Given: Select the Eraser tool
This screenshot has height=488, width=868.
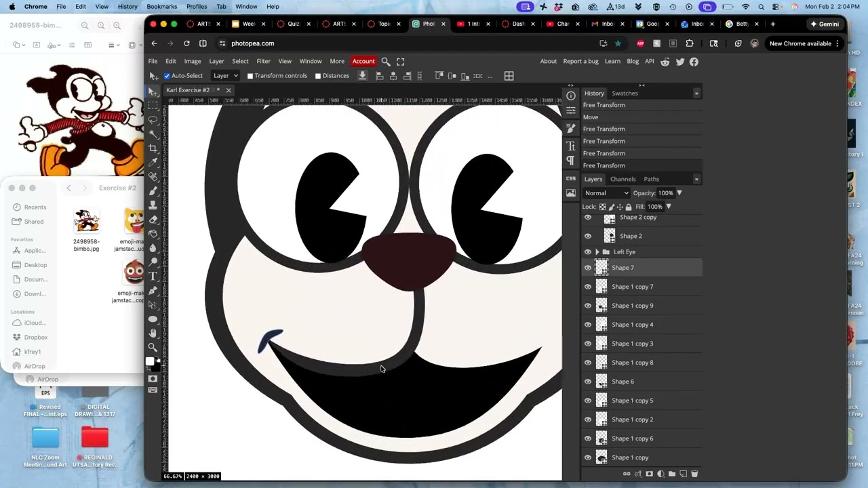Looking at the screenshot, I should (153, 219).
